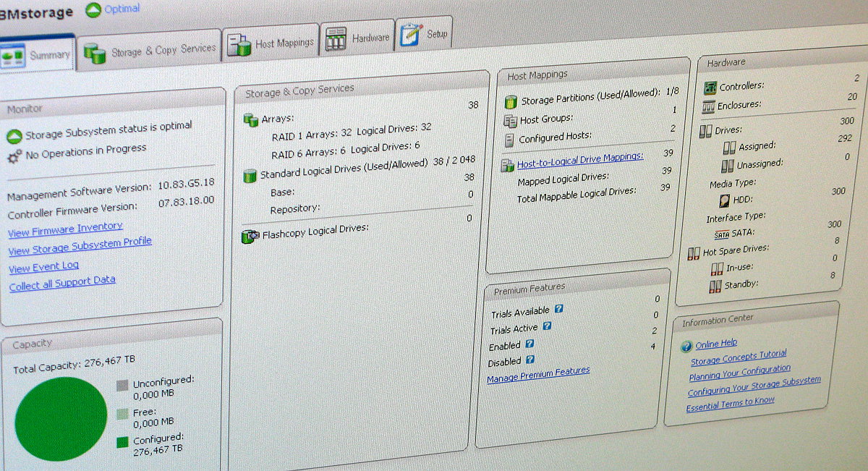Click the help icon beside Trials Active
The width and height of the screenshot is (868, 471).
coord(547,326)
